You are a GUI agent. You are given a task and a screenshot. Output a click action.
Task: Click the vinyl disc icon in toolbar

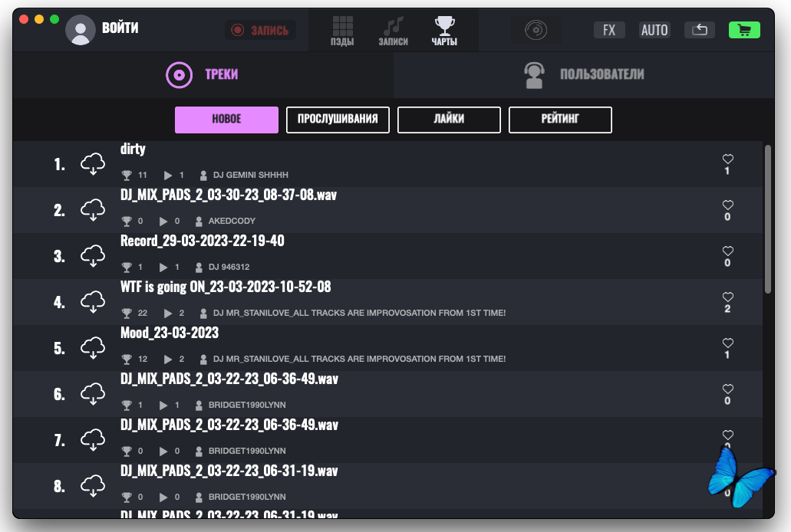pos(536,30)
